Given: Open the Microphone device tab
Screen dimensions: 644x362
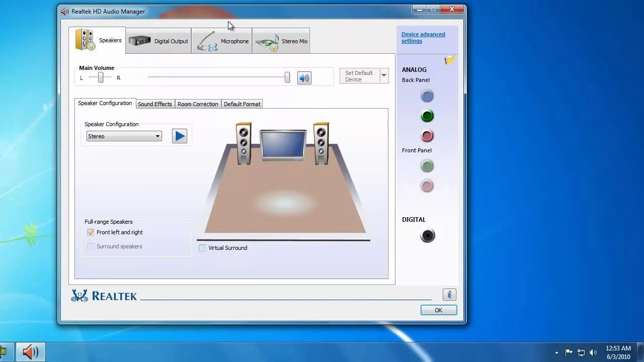Looking at the screenshot, I should pos(221,41).
